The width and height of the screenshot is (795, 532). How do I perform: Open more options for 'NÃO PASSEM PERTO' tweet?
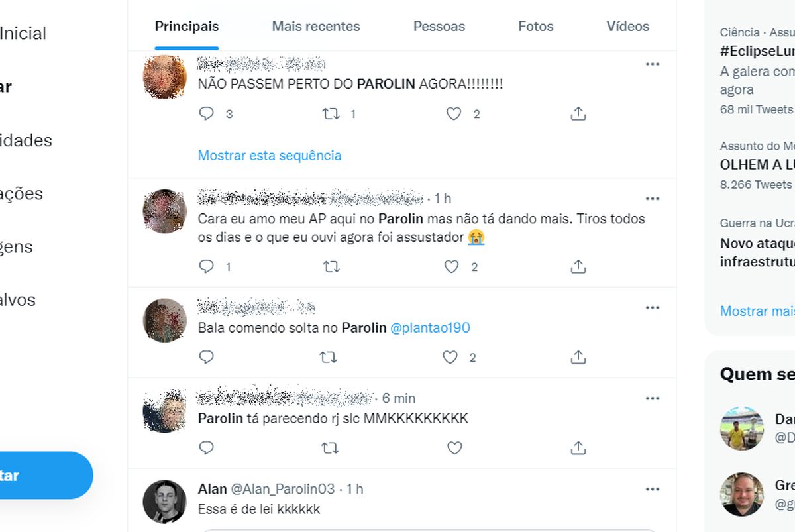pyautogui.click(x=653, y=64)
